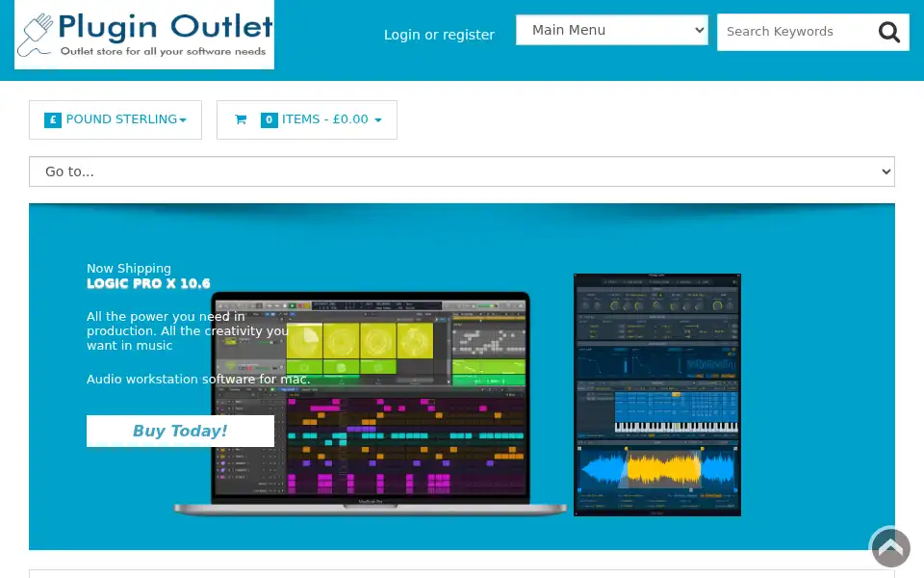Click the pound currency symbol icon
The image size is (924, 578).
(x=52, y=120)
